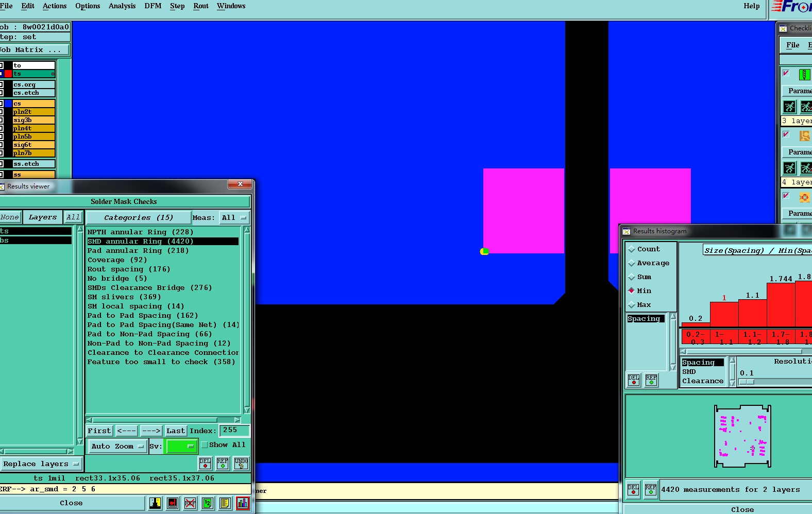Click the histogram horizontal scrollbar
Image resolution: width=812 pixels, height=514 pixels.
pos(746,352)
